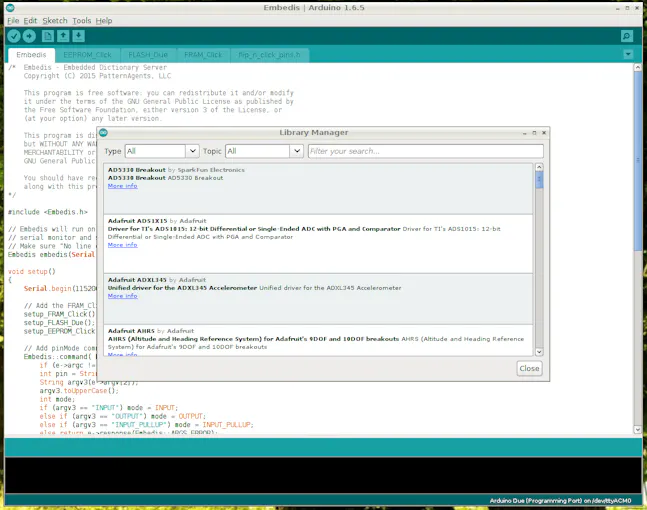Close the Library Manager with Close button
This screenshot has width=647, height=510.
click(x=529, y=368)
